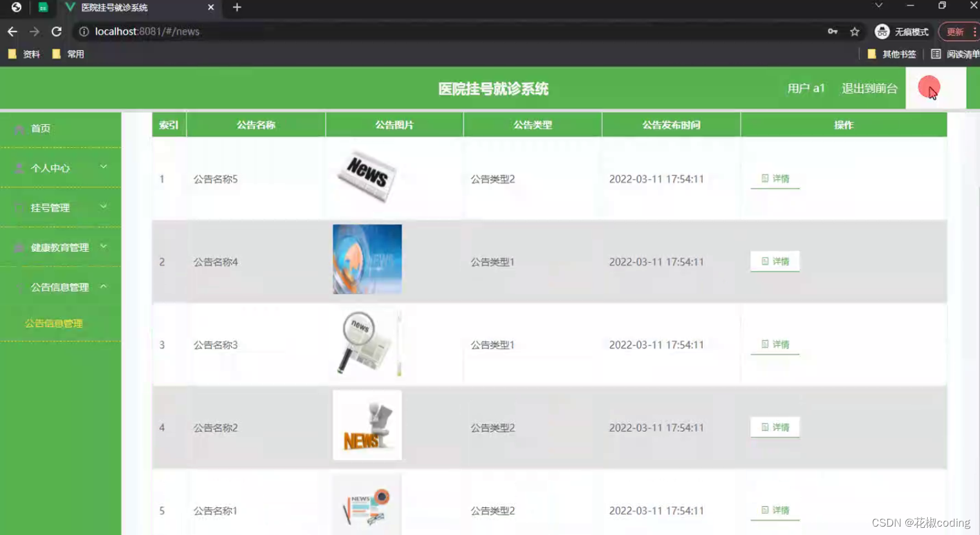Click the browser back arrow icon
This screenshot has height=535, width=980.
(x=12, y=31)
